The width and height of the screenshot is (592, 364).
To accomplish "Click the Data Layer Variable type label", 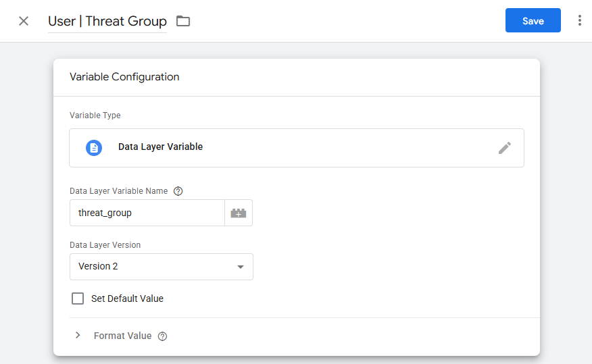I will (x=160, y=147).
